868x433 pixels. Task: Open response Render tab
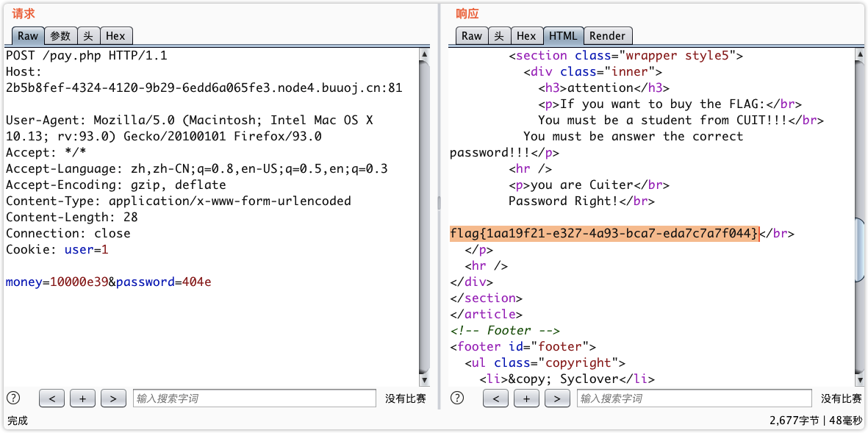607,35
